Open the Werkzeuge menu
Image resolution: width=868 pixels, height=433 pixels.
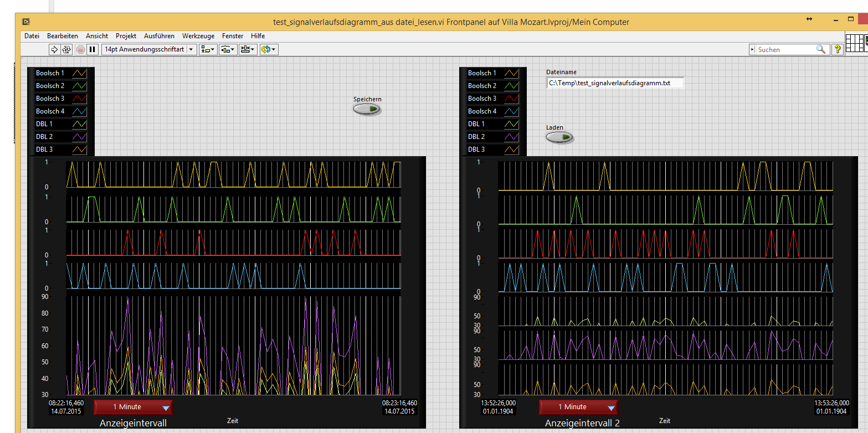(198, 36)
